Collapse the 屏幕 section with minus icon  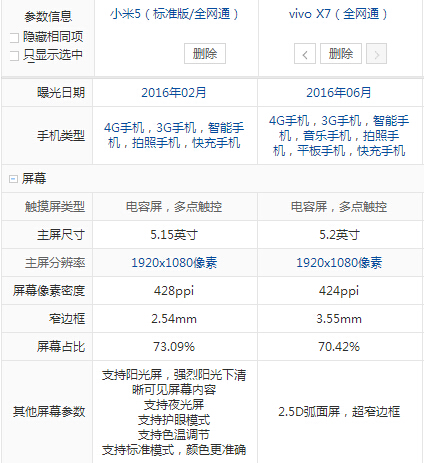tap(13, 179)
